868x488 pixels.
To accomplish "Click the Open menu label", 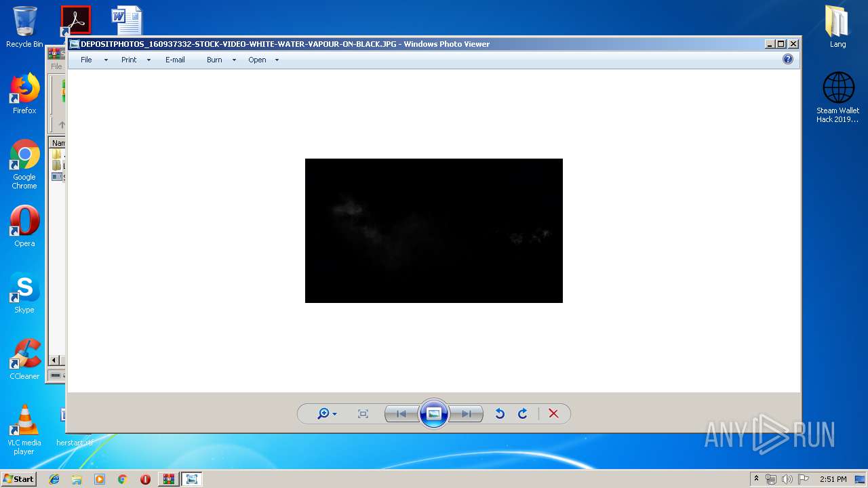I will click(x=257, y=60).
